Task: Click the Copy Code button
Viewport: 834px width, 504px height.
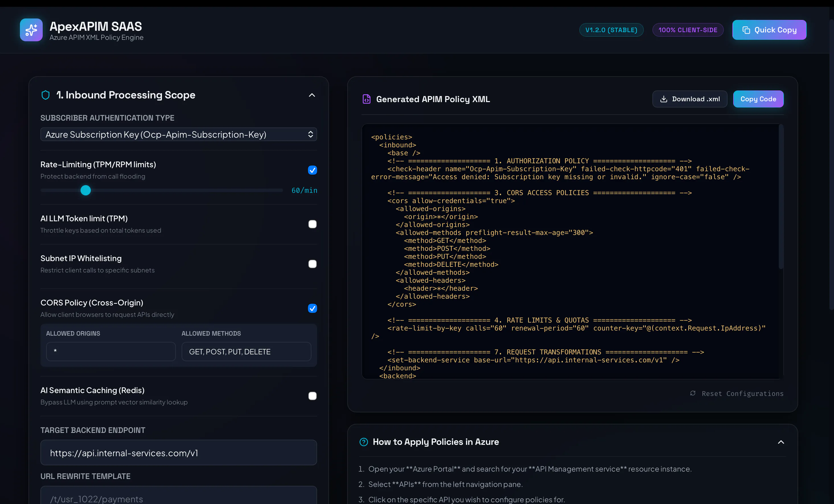Action: click(758, 99)
